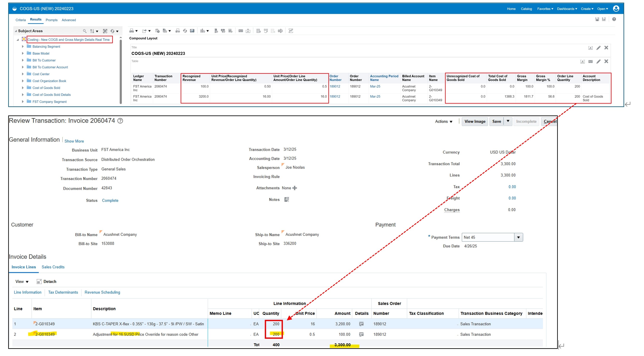Remove the Title view from layout
The width and height of the screenshot is (644, 356).
606,48
